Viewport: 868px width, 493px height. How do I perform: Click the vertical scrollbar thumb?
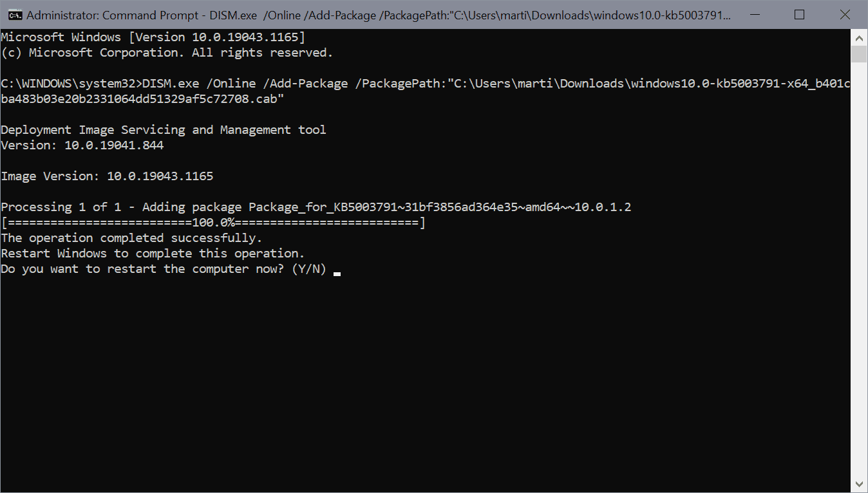[x=859, y=54]
